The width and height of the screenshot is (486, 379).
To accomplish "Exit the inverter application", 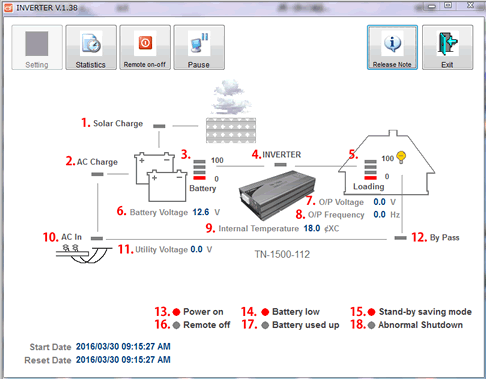I will [448, 47].
